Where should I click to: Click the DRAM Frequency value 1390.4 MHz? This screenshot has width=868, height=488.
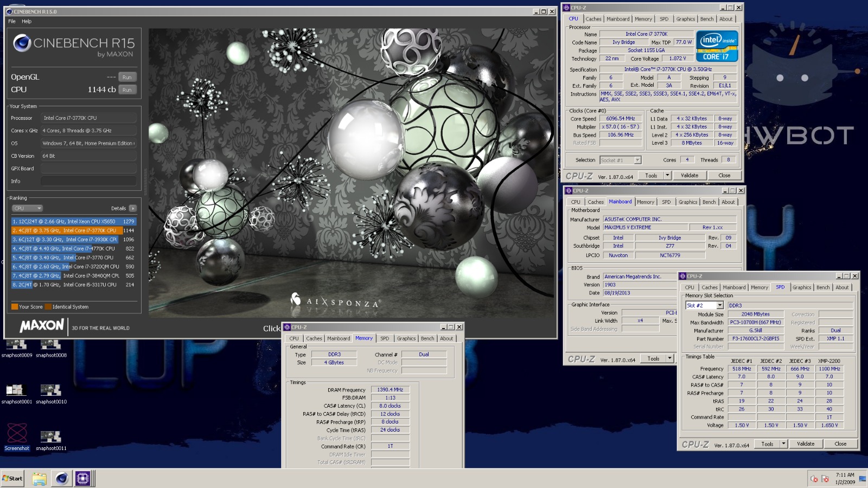click(390, 389)
